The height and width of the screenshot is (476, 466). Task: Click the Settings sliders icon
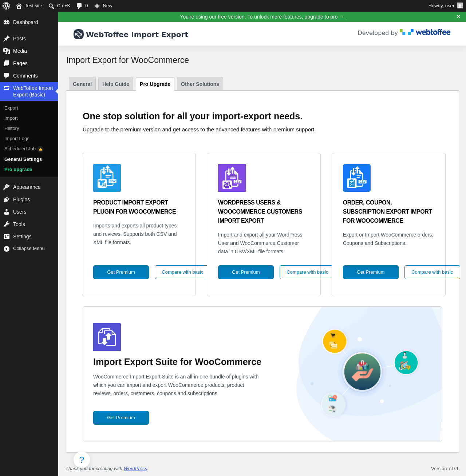(7, 237)
